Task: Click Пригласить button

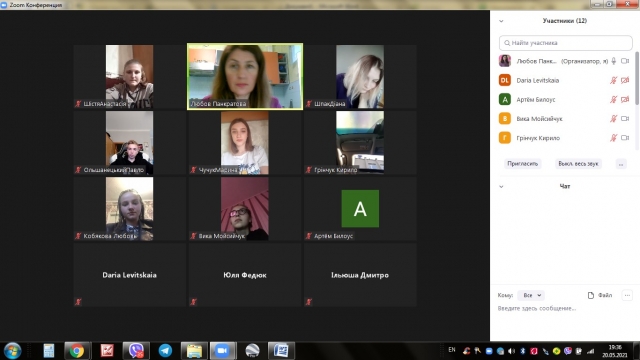Action: pyautogui.click(x=522, y=164)
